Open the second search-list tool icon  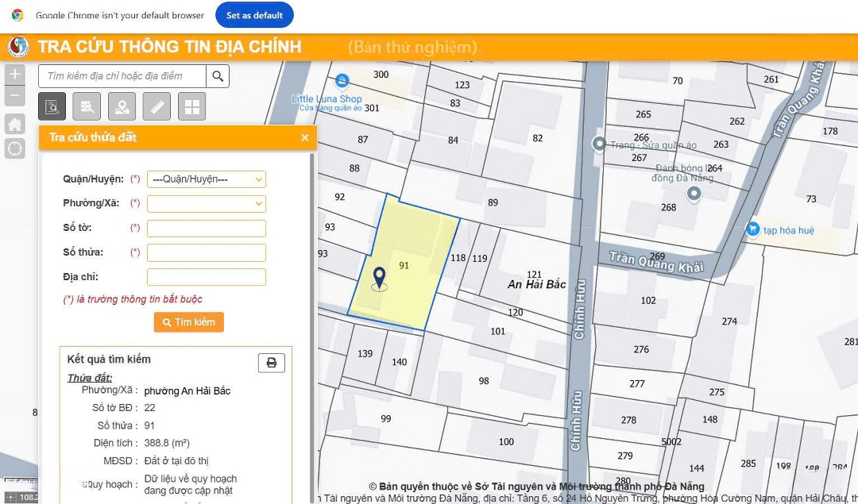87,106
